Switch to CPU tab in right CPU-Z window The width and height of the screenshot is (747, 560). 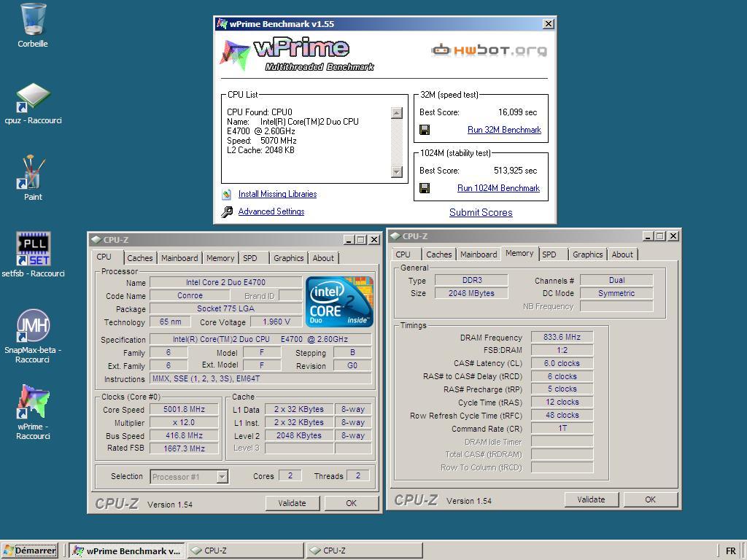[403, 254]
